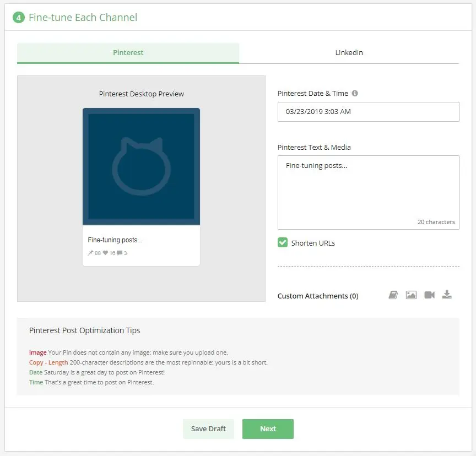Click the comment bubble icon in the preview

click(x=120, y=253)
